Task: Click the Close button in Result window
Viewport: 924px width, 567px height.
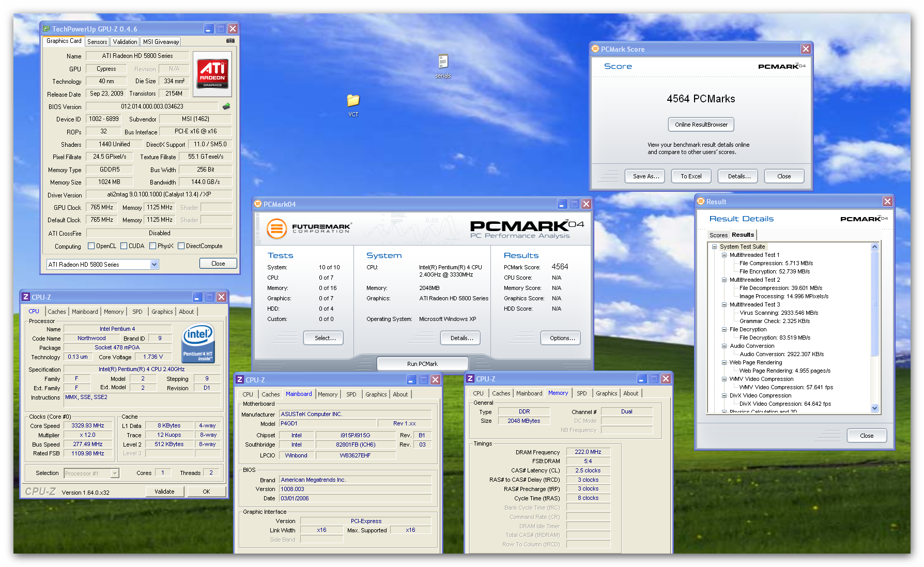Action: click(x=867, y=436)
